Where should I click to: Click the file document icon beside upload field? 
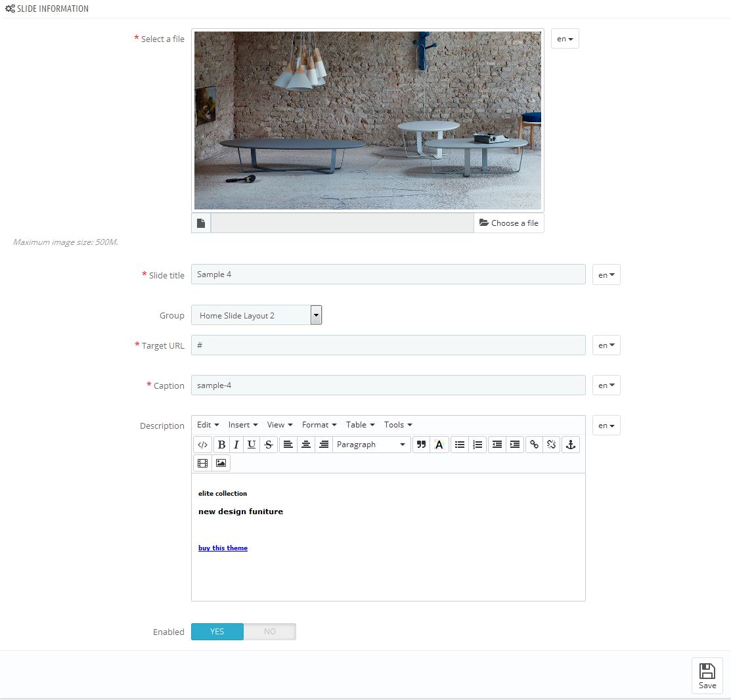[201, 223]
